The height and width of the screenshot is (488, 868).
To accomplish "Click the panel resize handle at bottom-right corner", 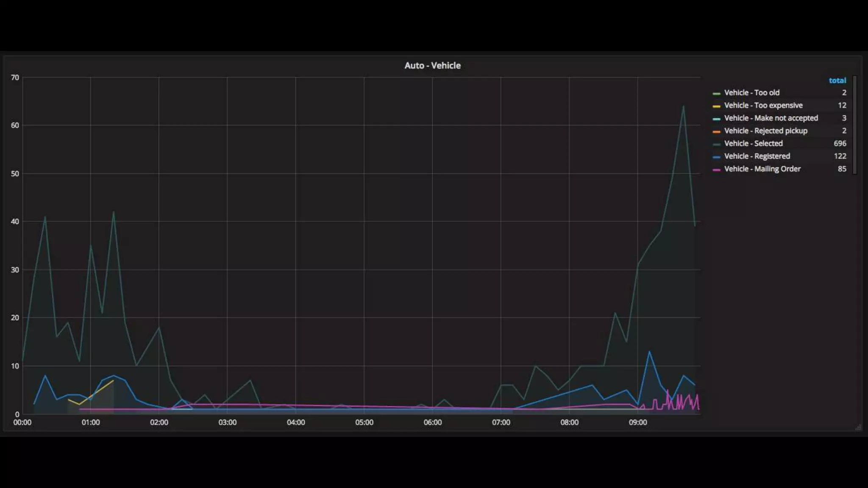I will [858, 427].
